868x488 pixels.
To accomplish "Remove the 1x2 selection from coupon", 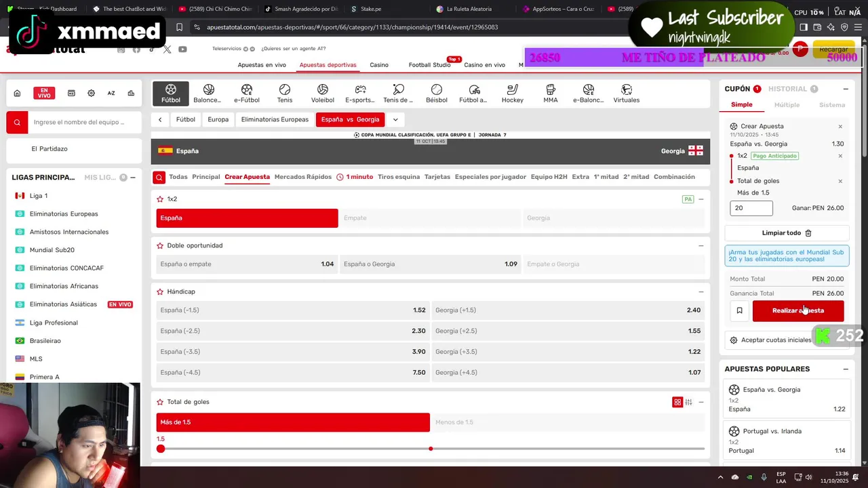I will (840, 156).
